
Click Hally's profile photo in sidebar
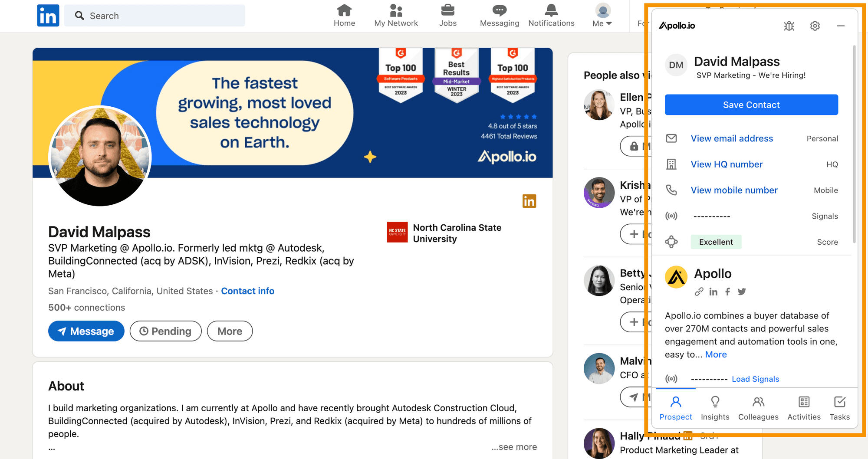(599, 443)
